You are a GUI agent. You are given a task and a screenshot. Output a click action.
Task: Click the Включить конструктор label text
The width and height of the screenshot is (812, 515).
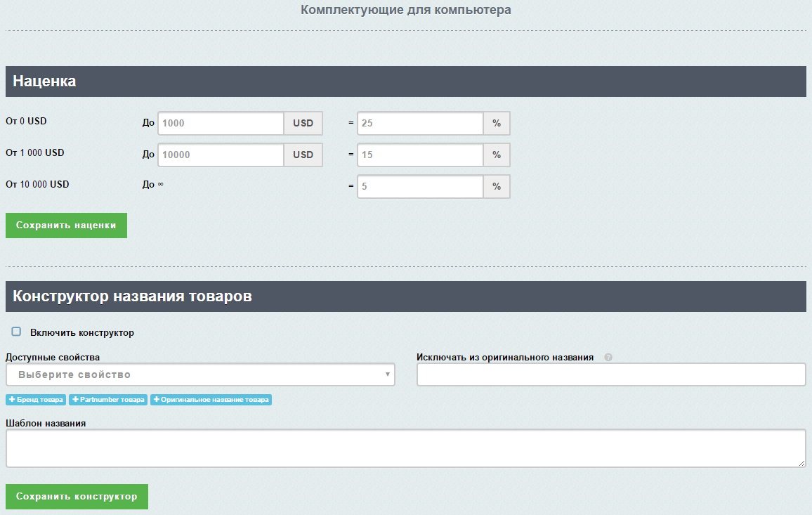pyautogui.click(x=82, y=332)
